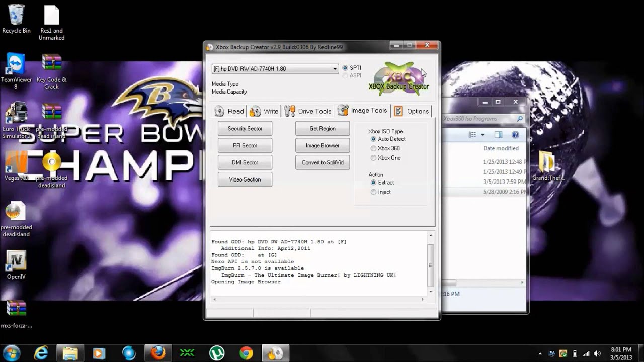
Task: Open the Explorer view options dropdown arrow
Action: pos(482,135)
